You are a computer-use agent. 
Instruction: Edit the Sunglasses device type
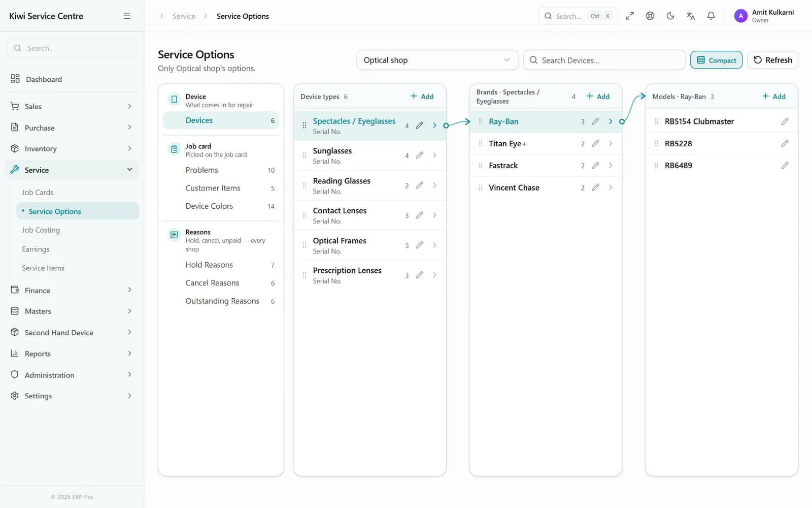tap(420, 155)
